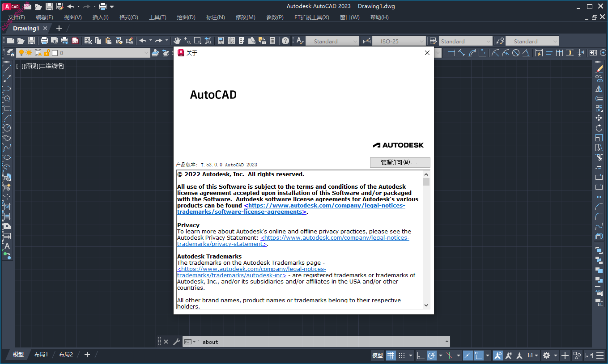Image resolution: width=608 pixels, height=364 pixels.
Task: Click the 管理许可(M)... button
Action: tap(400, 162)
